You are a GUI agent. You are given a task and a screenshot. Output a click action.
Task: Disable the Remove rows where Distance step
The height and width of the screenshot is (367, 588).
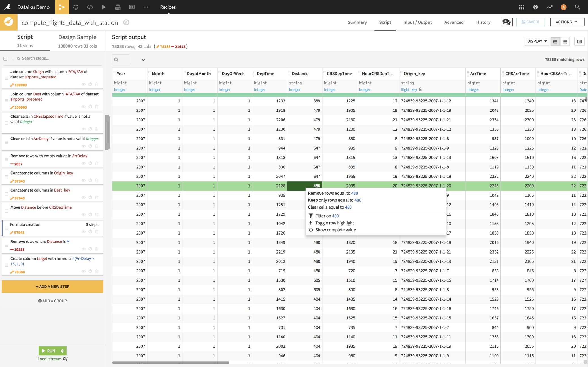click(90, 249)
